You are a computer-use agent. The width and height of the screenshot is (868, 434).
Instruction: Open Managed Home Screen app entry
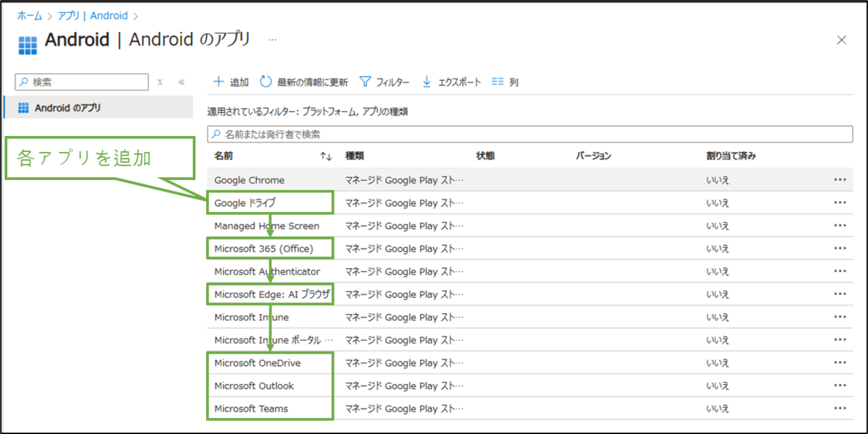click(x=267, y=226)
